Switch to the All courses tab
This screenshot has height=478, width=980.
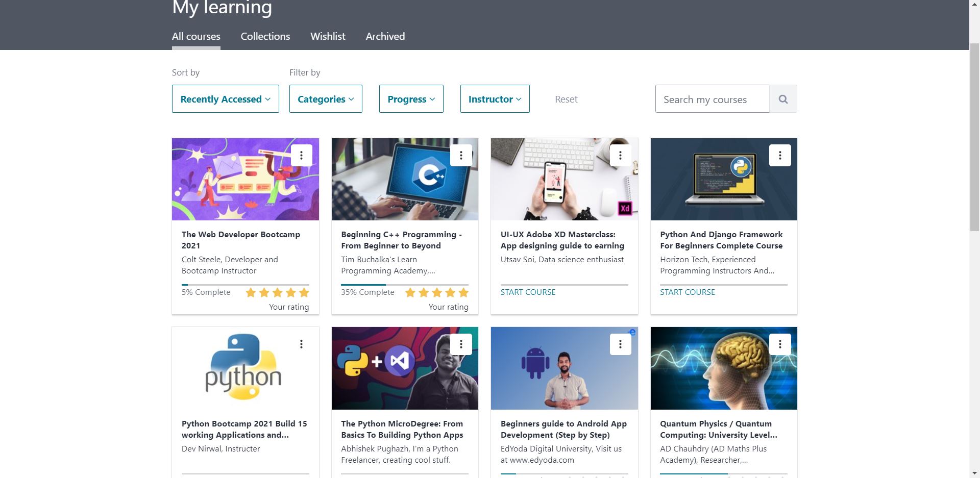point(196,36)
